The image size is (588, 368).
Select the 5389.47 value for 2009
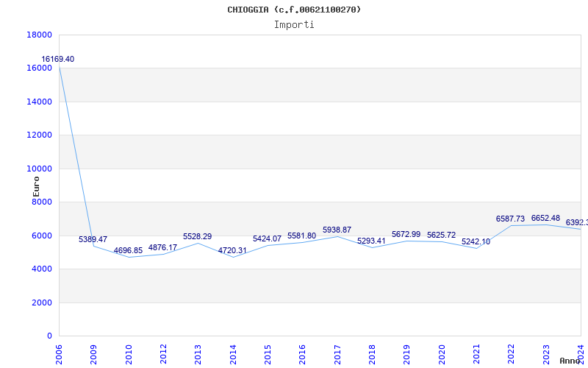click(93, 239)
